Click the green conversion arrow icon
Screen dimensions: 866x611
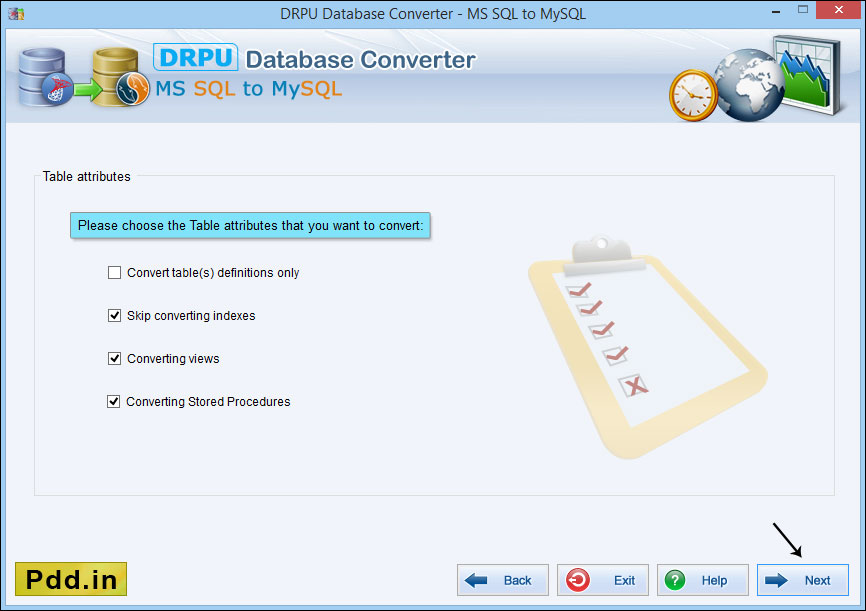(88, 89)
